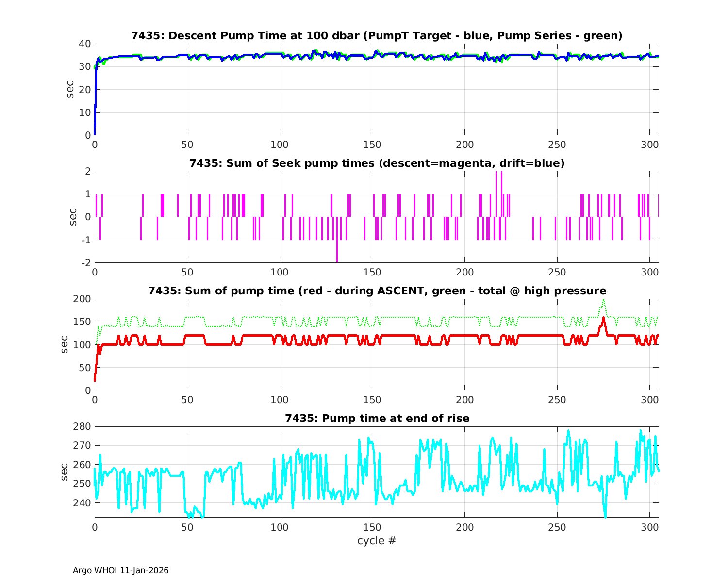The height and width of the screenshot is (582, 728).
Task: Click the '-2' y-axis tick on the Seek plot
Action: point(85,263)
